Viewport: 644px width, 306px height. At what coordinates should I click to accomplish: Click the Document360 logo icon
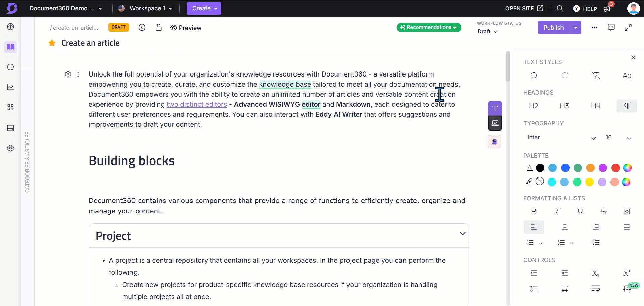pyautogui.click(x=12, y=8)
